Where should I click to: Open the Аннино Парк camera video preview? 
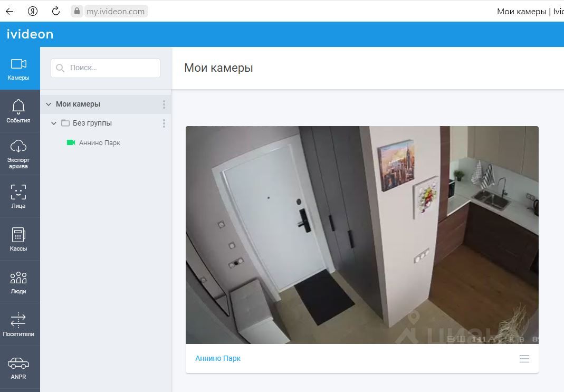click(x=362, y=235)
